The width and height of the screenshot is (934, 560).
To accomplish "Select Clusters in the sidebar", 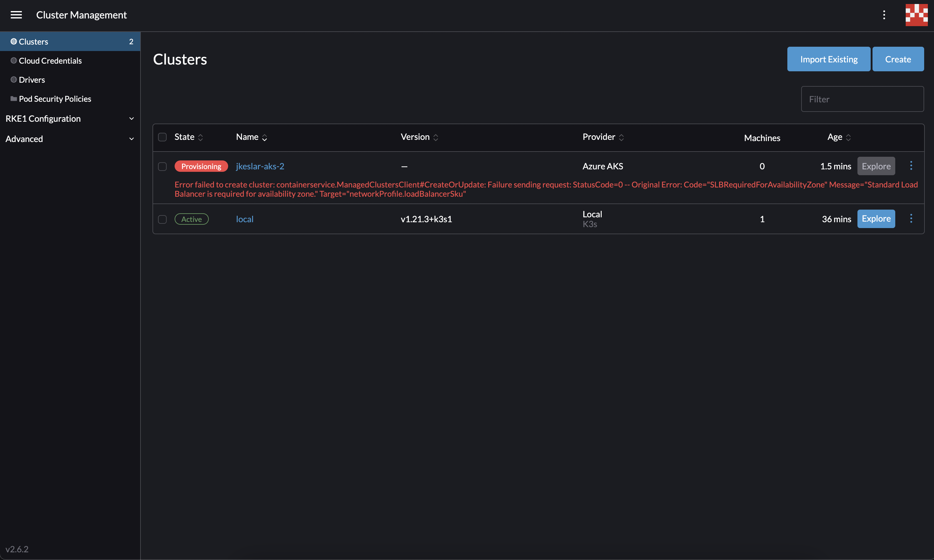I will click(33, 41).
